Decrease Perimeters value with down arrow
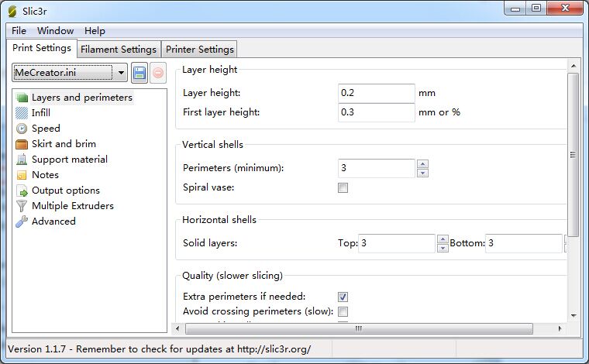 (422, 173)
